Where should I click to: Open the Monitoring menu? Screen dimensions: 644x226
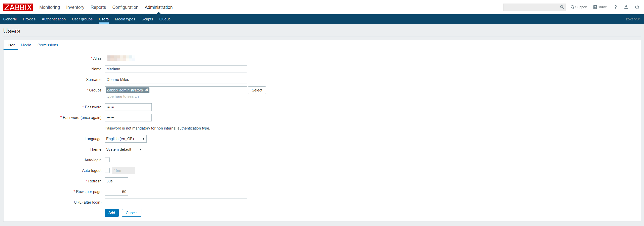[50, 7]
